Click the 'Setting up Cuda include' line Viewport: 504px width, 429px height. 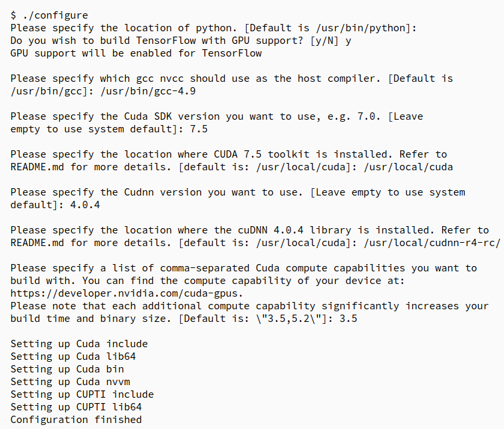click(x=79, y=344)
